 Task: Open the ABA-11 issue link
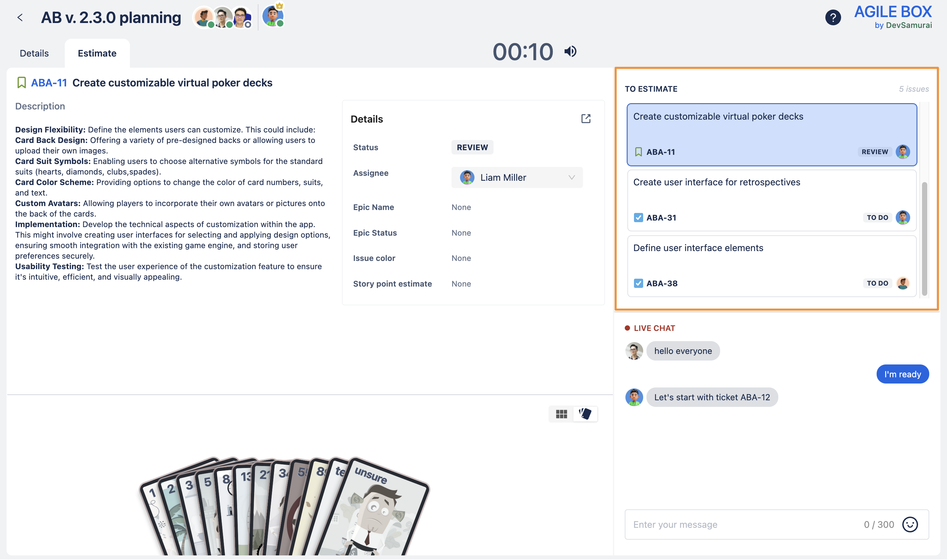(x=49, y=82)
